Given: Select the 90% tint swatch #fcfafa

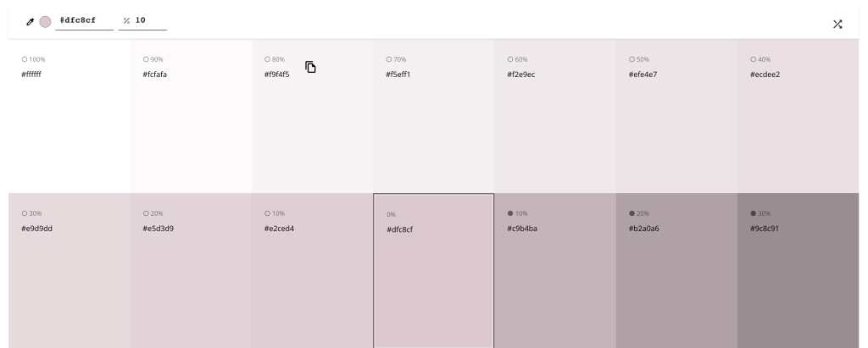Looking at the screenshot, I should 191,119.
